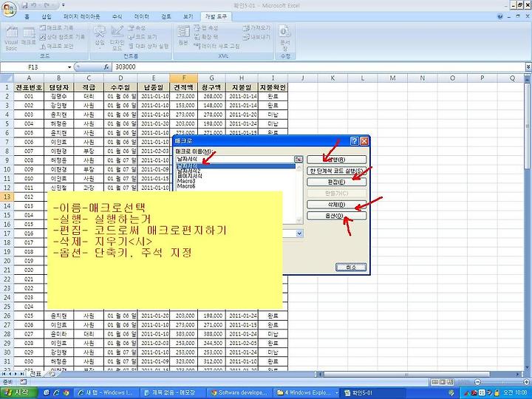Click the zoom out minus button
The image size is (532, 399).
[x=478, y=382]
